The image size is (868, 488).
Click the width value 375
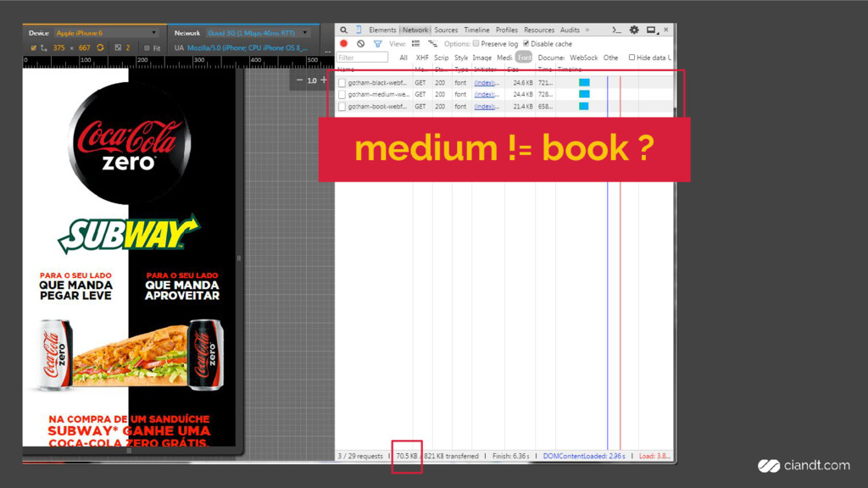(x=59, y=48)
